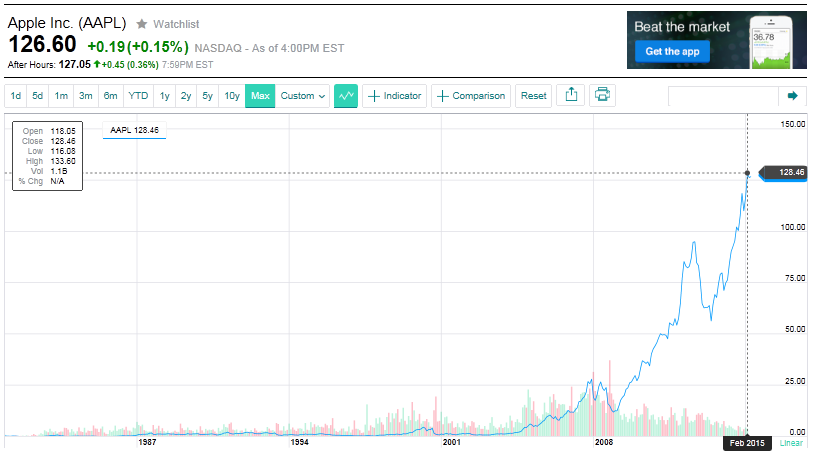The width and height of the screenshot is (814, 461).
Task: Select the 1d time range
Action: [16, 96]
